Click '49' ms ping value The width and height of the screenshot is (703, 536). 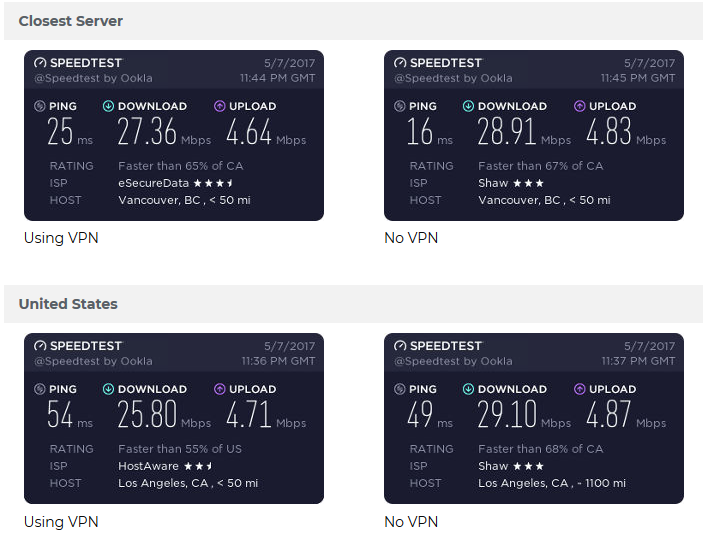pyautogui.click(x=420, y=414)
